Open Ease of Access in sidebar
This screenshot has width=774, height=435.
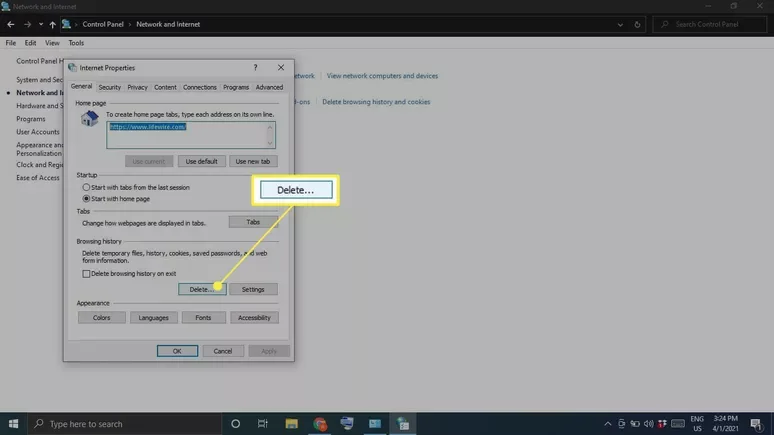38,178
